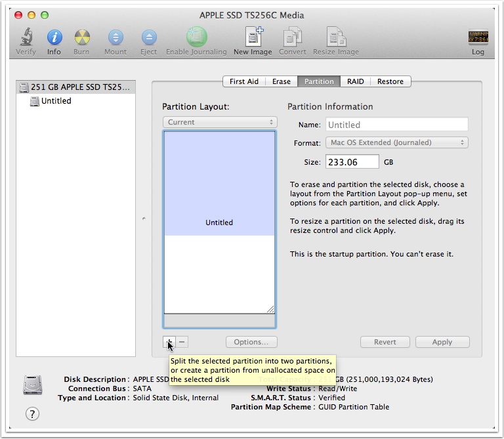Viewport: 504px width, 439px height.
Task: Click the Write Status Read/Write value
Action: click(x=337, y=388)
